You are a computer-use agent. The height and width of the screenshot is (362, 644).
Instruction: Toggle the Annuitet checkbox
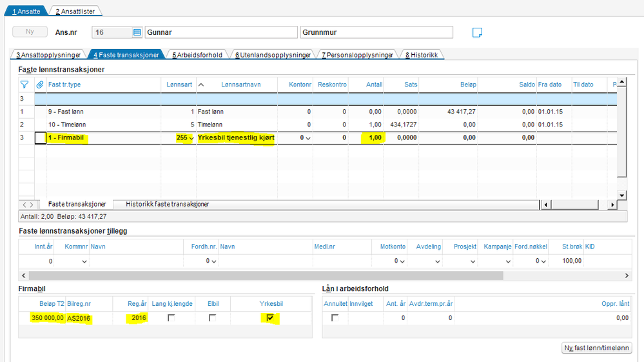click(335, 317)
